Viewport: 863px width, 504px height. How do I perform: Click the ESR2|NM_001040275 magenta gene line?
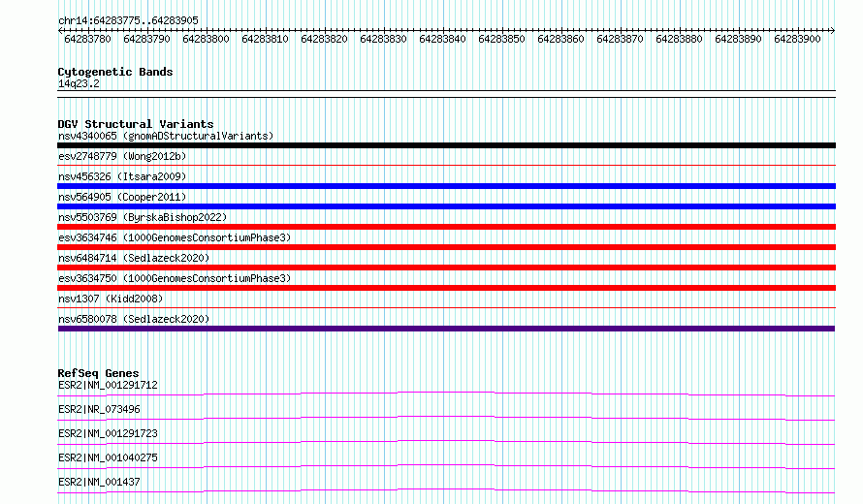coord(446,466)
